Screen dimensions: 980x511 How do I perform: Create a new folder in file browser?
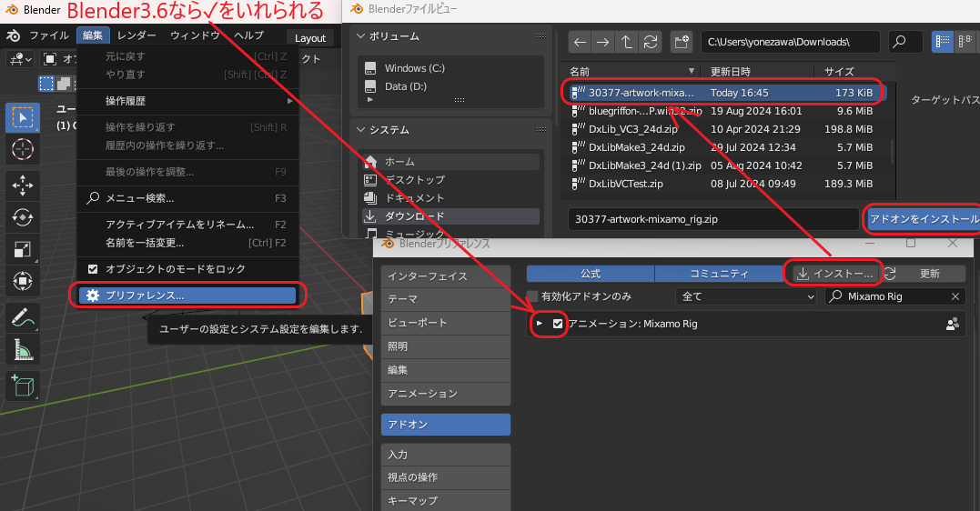click(682, 42)
